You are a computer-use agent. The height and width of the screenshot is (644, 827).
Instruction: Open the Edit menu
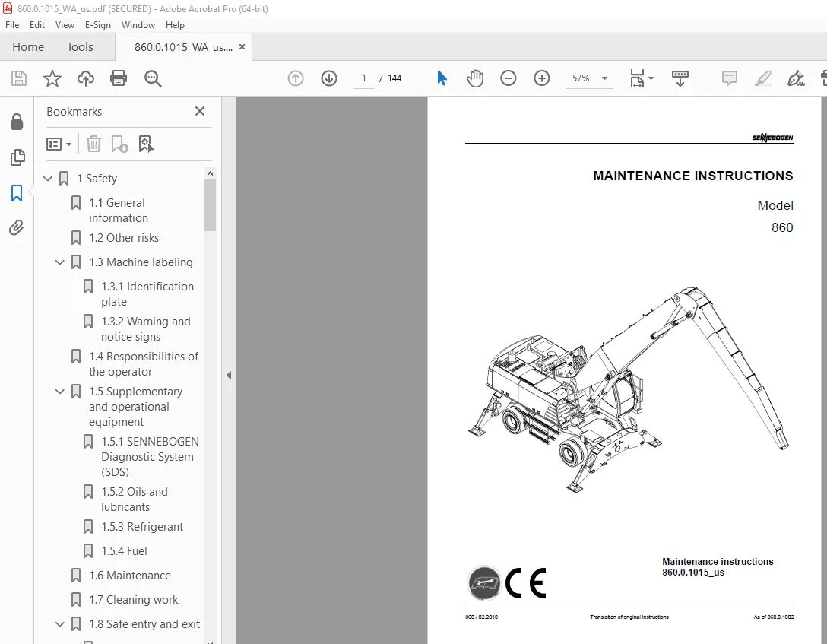(37, 25)
